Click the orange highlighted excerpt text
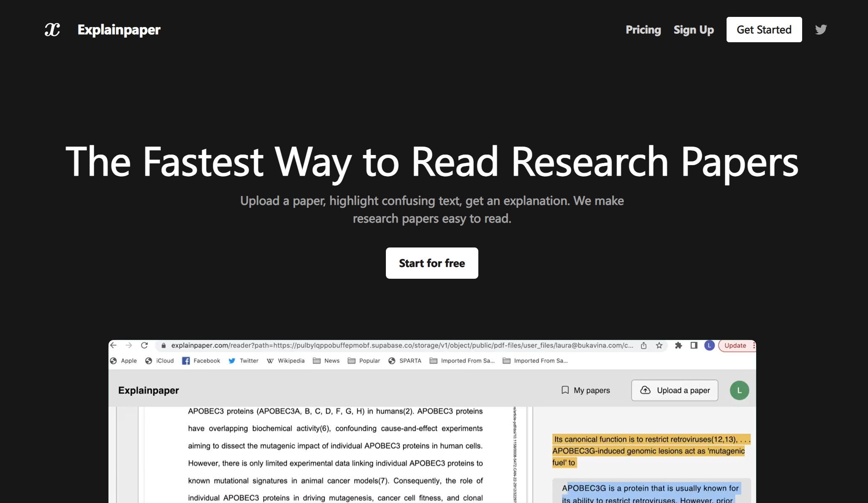 (651, 451)
